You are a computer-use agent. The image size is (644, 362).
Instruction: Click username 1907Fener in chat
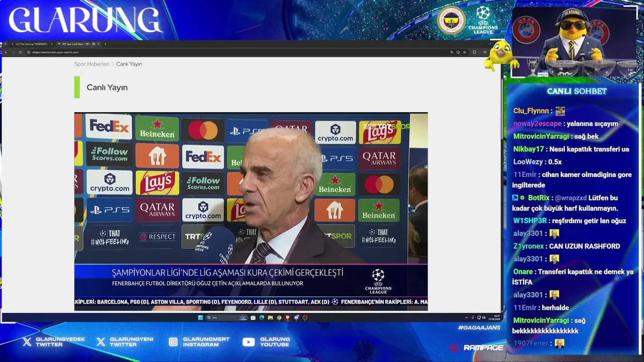tap(530, 343)
